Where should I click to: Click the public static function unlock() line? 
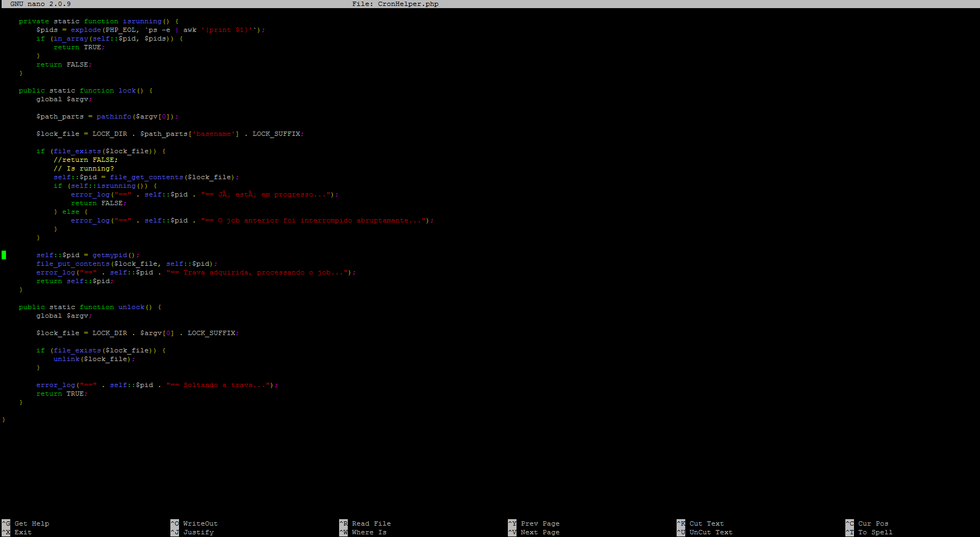(x=90, y=307)
